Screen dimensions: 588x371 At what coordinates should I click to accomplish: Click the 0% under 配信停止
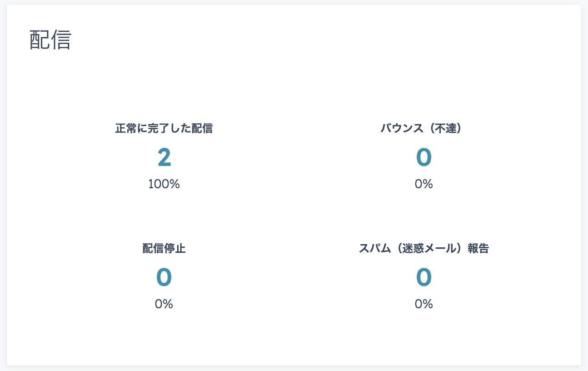164,304
